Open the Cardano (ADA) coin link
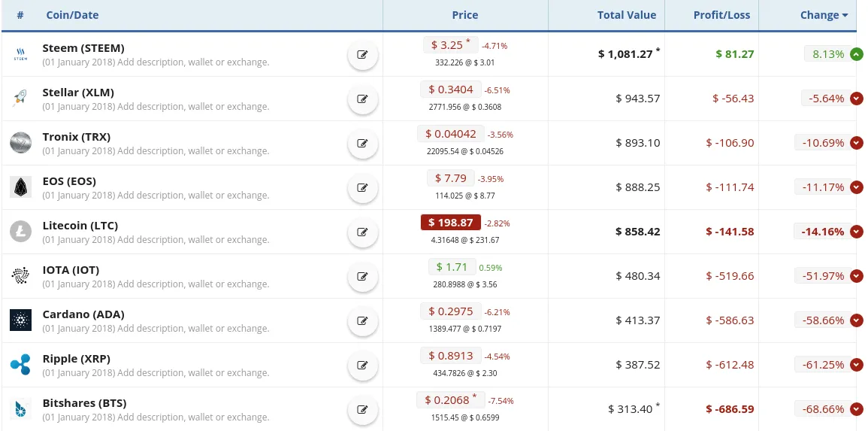Viewport: 868px width, 431px height. click(83, 314)
